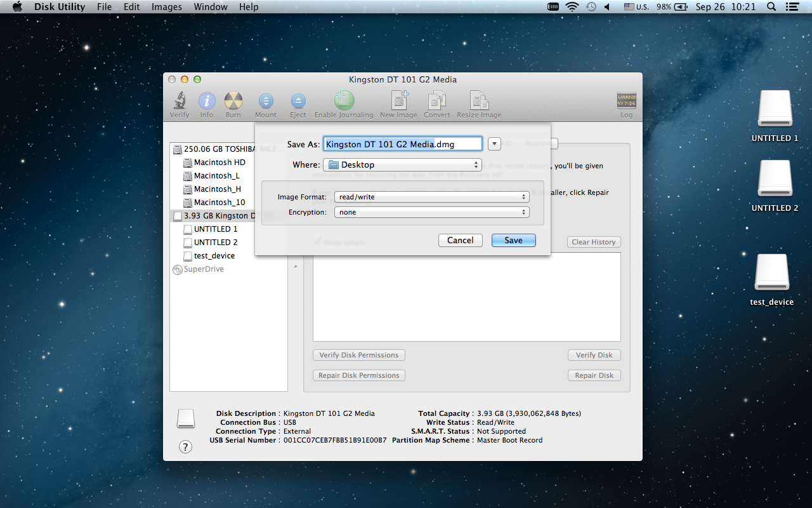Click the menu bar date and time
The width and height of the screenshot is (812, 508).
(x=726, y=7)
